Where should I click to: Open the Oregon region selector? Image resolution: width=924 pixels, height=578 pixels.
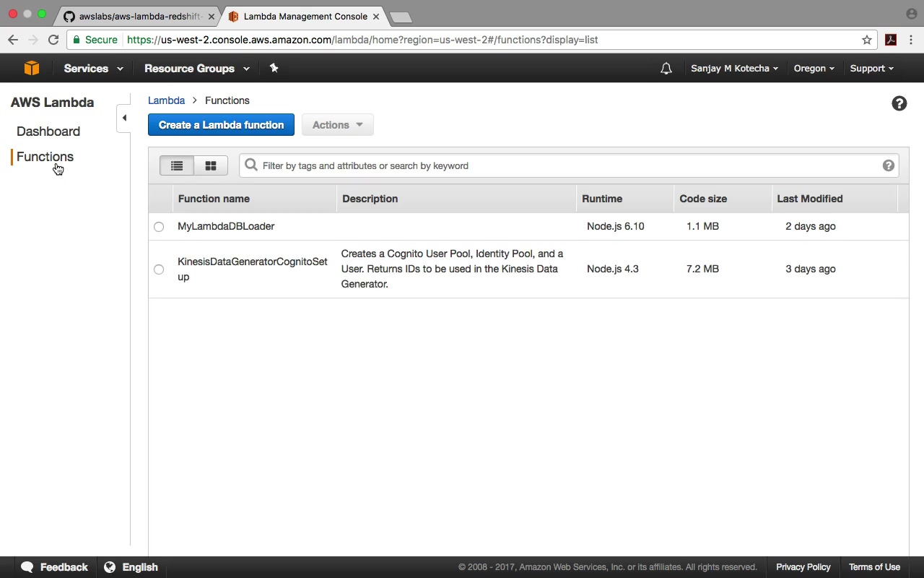point(814,69)
